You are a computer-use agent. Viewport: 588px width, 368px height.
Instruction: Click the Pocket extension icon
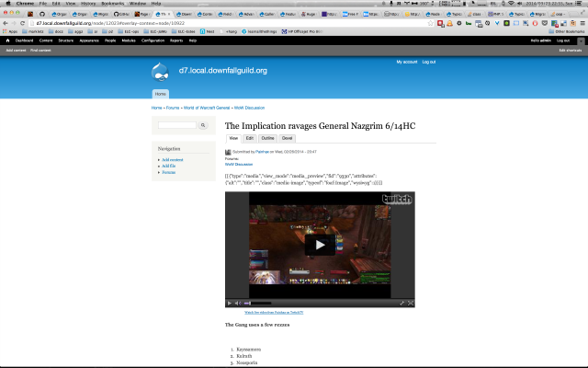click(x=545, y=23)
